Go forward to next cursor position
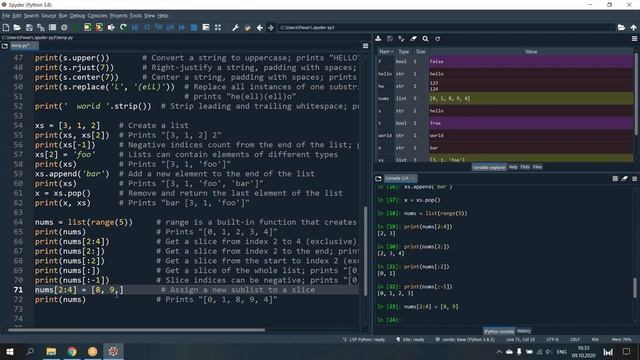Viewport: 640px width, 360px height. (271, 27)
